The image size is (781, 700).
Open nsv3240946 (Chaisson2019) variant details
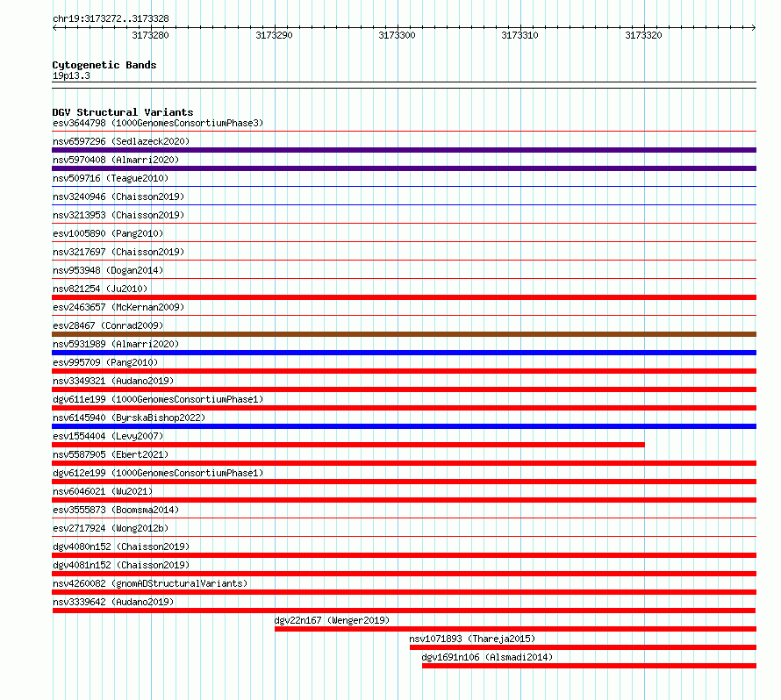coord(118,196)
